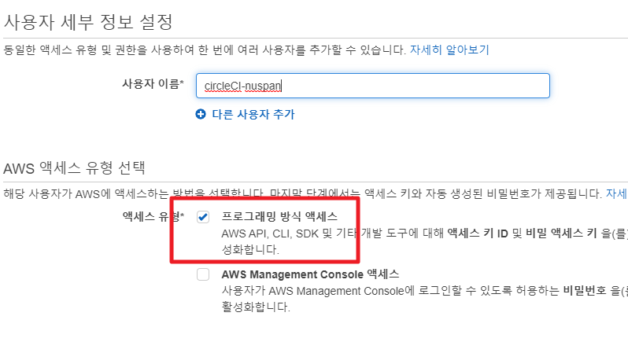Click the AWS API, CLI, SDK description text
Viewport: 628px width, 364px height.
425,241
